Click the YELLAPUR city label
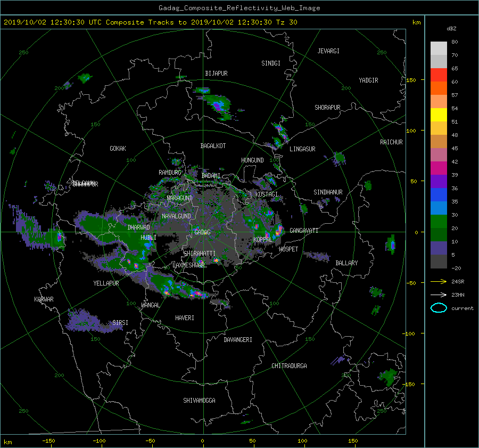Image resolution: width=479 pixels, height=448 pixels. click(x=106, y=283)
